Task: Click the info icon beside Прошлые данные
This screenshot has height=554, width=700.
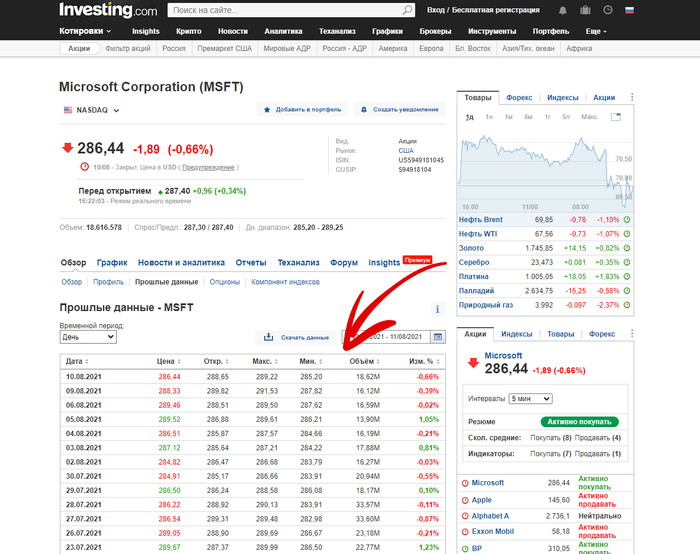Action: [x=438, y=309]
